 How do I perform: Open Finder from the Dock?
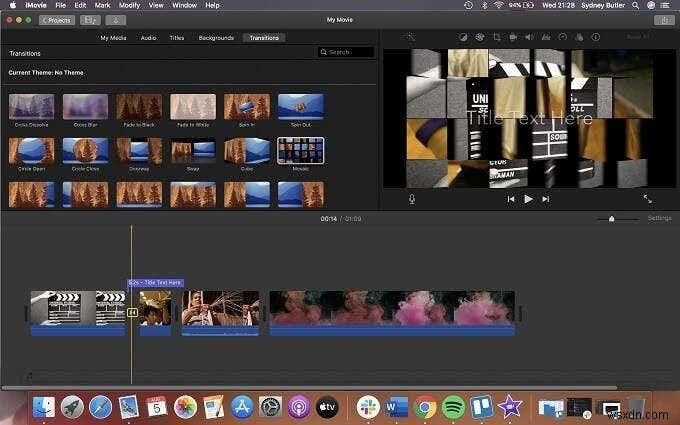(44, 407)
